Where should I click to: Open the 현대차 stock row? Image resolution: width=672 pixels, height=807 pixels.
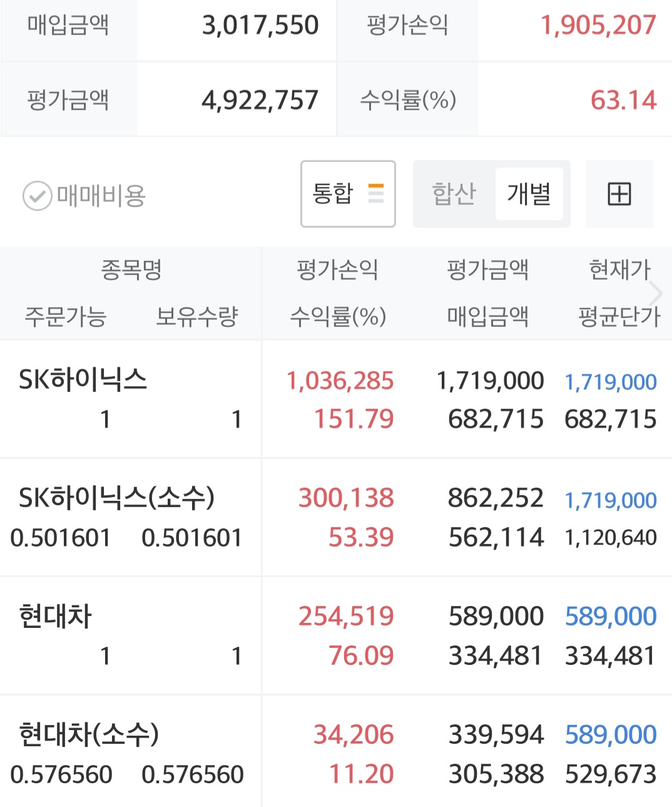pos(336,636)
